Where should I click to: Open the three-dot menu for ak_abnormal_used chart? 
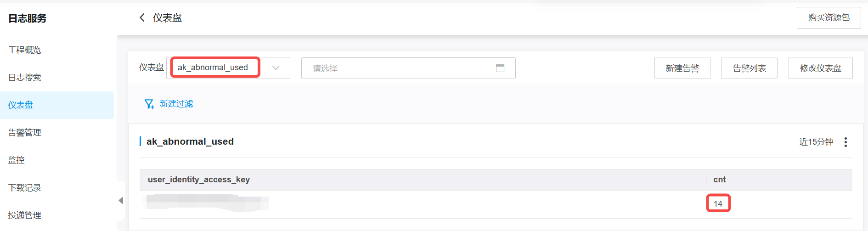(x=845, y=142)
